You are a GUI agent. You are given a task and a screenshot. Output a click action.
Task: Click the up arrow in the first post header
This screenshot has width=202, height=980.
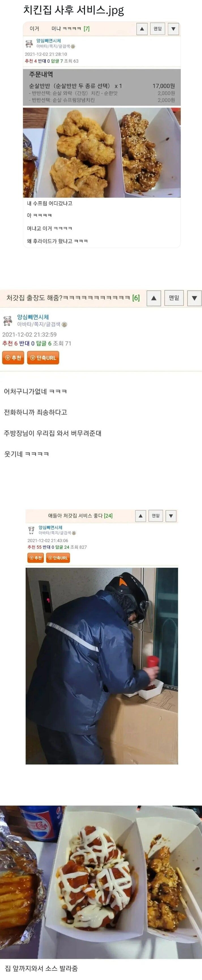(x=142, y=29)
